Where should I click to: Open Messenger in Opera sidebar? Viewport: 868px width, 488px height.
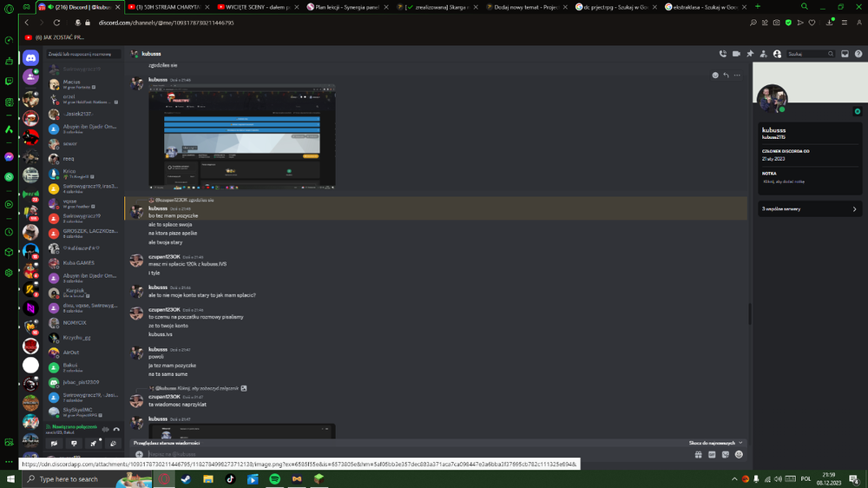pyautogui.click(x=9, y=157)
